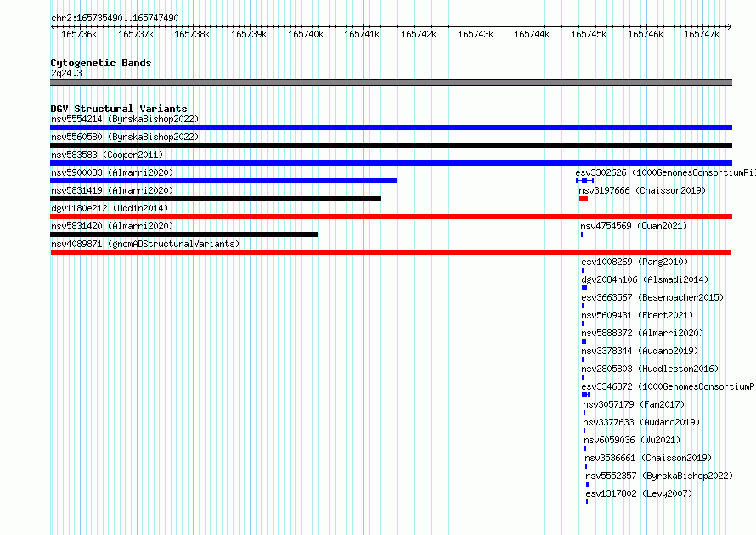
Task: Select the blue nsv583583 variant bar
Action: 391,163
